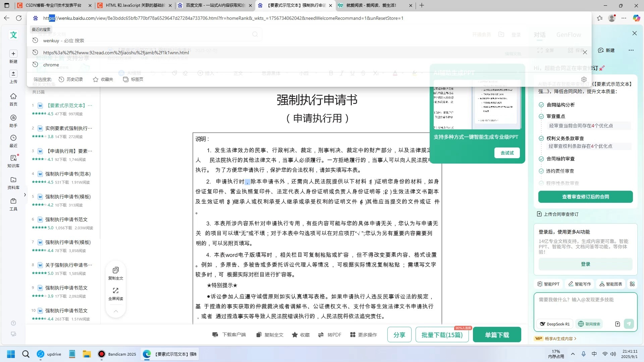Open 更多操作 grid menu
Image resolution: width=644 pixels, height=362 pixels.
pyautogui.click(x=364, y=335)
